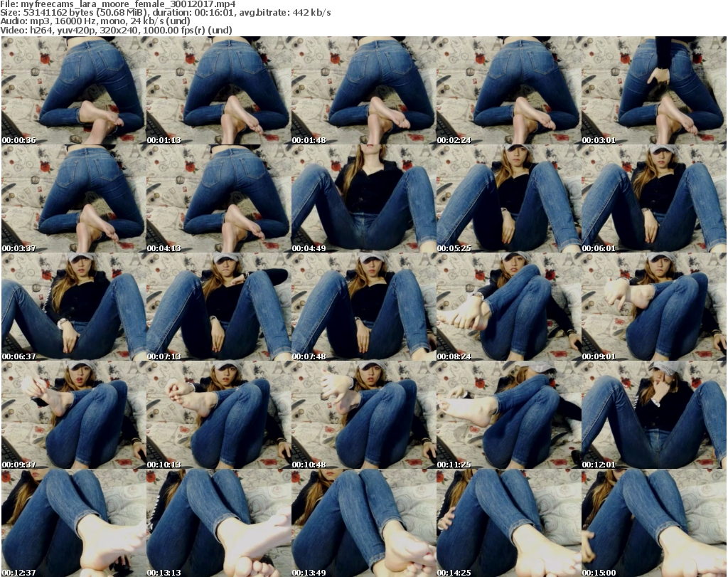
Task: Click the Audio mp3 info line
Action: tap(95, 21)
